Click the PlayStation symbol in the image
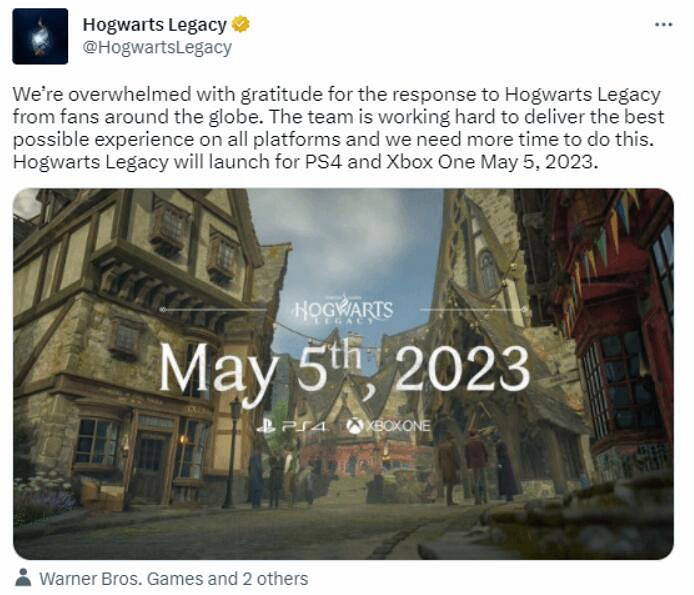 coord(266,426)
